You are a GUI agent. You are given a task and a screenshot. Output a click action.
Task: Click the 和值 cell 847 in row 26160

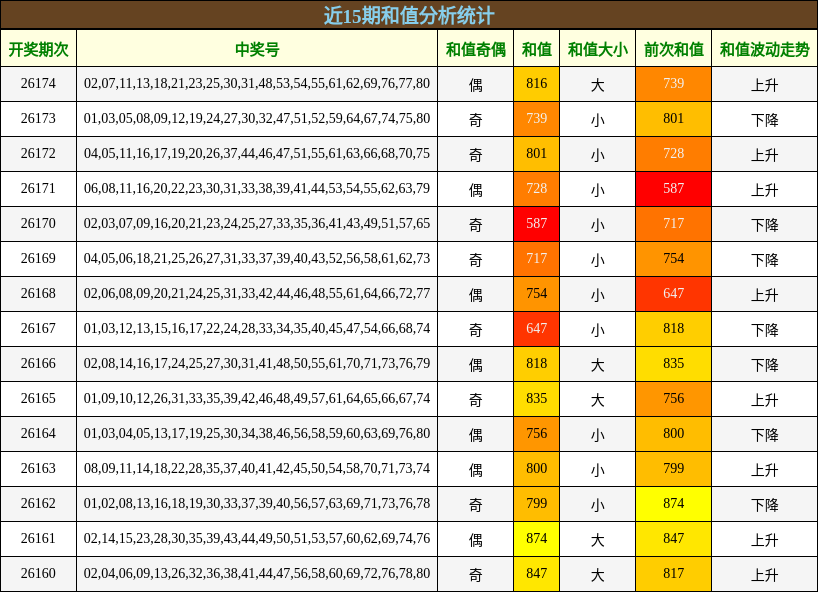pyautogui.click(x=537, y=574)
